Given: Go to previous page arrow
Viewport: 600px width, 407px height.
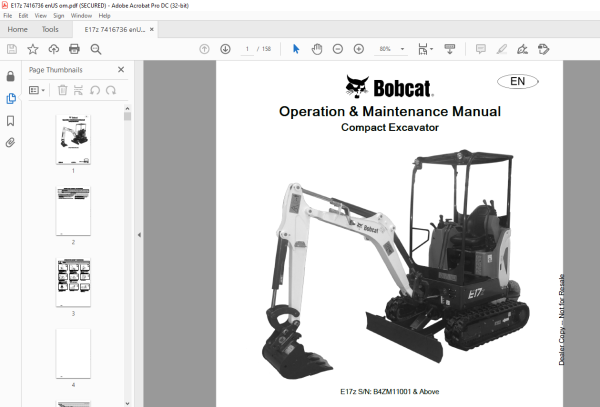Looking at the screenshot, I should coord(204,49).
